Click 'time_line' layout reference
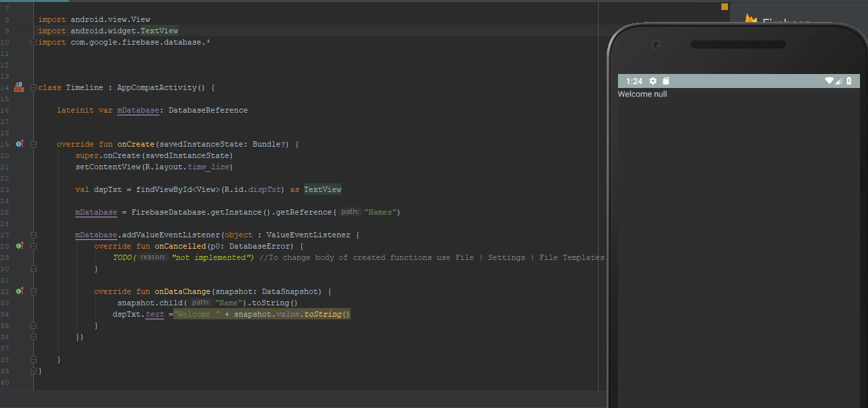This screenshot has width=868, height=408. coord(208,167)
